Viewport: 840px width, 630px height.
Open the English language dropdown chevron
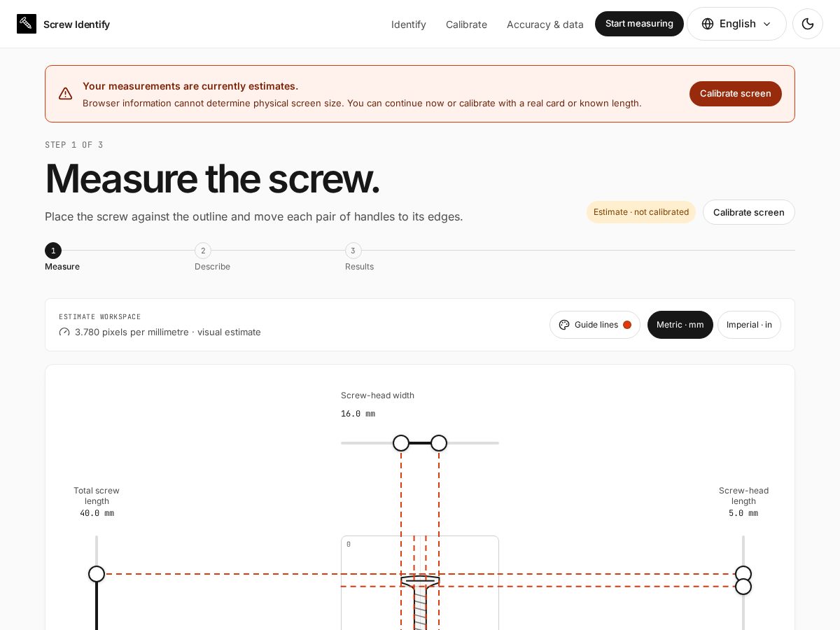766,24
